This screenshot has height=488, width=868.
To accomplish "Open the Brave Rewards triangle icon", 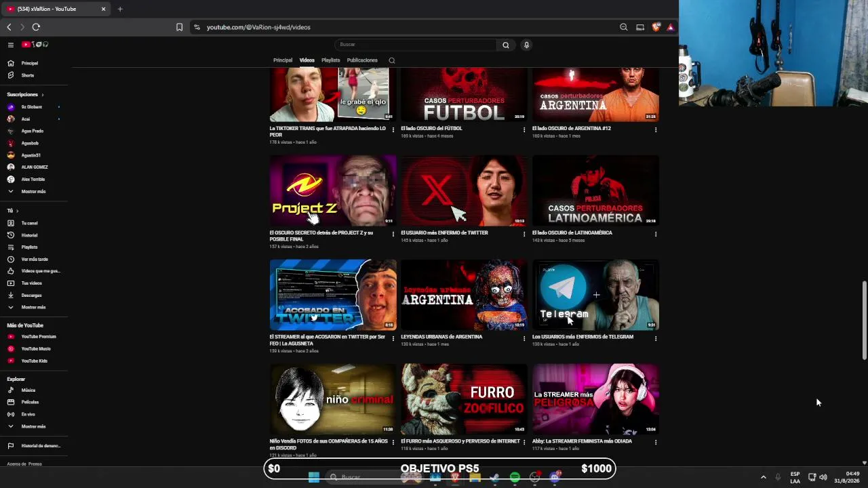I will click(670, 27).
